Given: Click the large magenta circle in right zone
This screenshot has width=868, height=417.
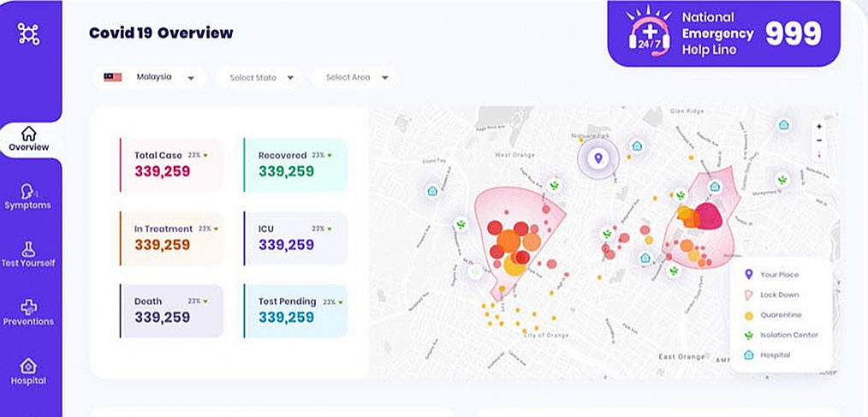Looking at the screenshot, I should click(x=709, y=216).
